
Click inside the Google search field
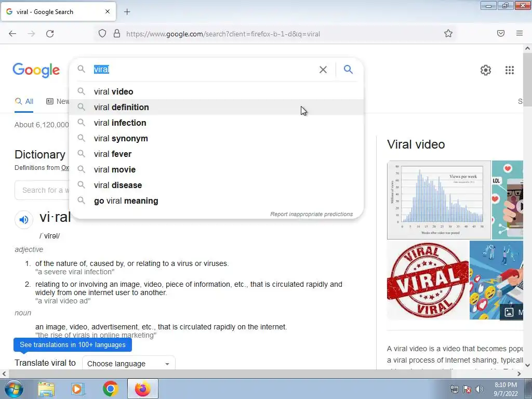click(x=204, y=70)
